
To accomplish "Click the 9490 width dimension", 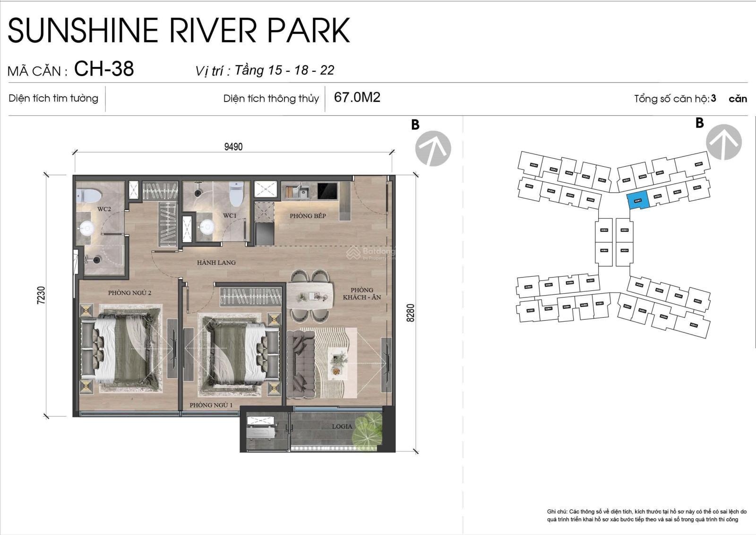I will (233, 147).
